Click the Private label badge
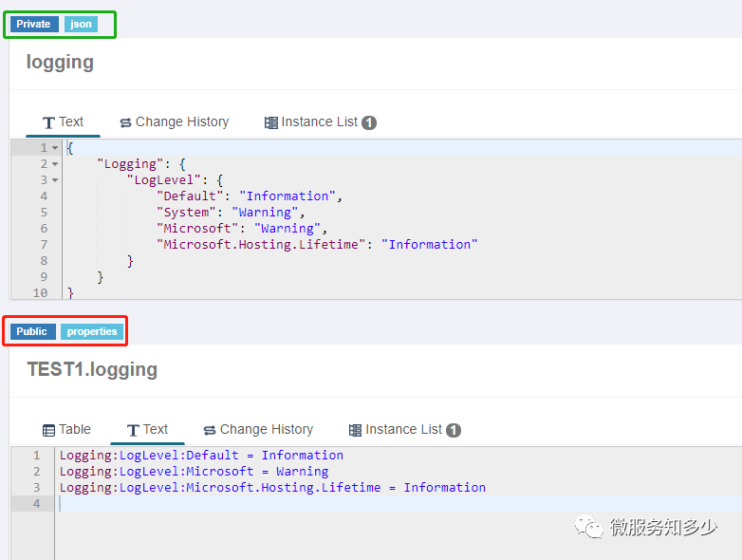The height and width of the screenshot is (560, 742). tap(33, 24)
